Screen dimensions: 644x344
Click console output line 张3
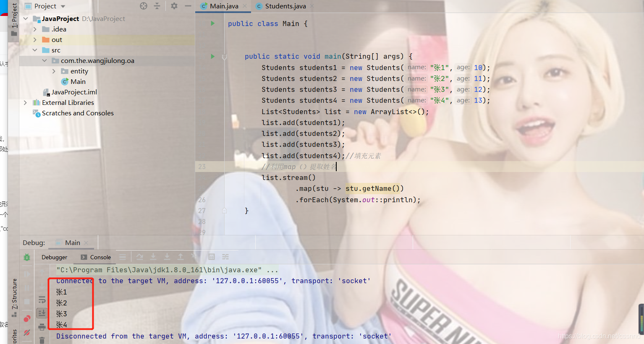(62, 314)
